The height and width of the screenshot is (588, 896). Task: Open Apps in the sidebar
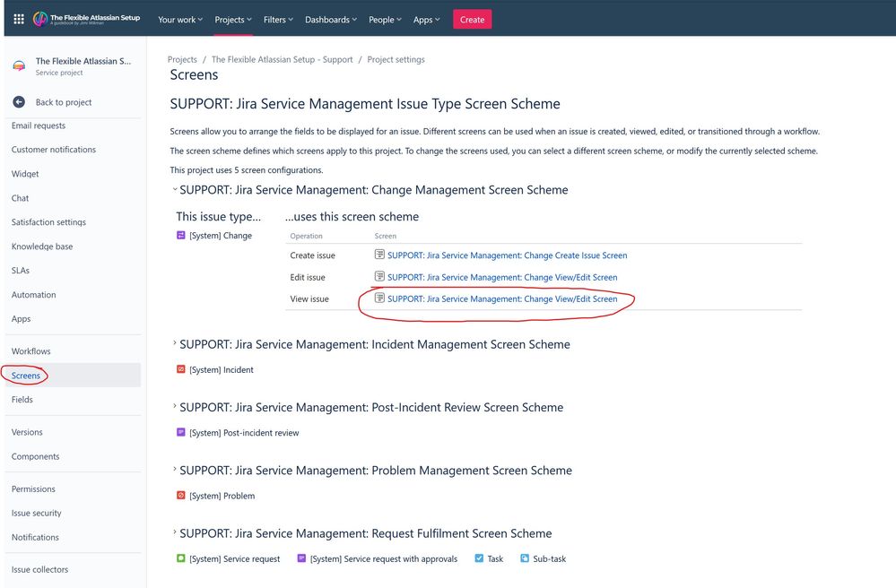22,318
